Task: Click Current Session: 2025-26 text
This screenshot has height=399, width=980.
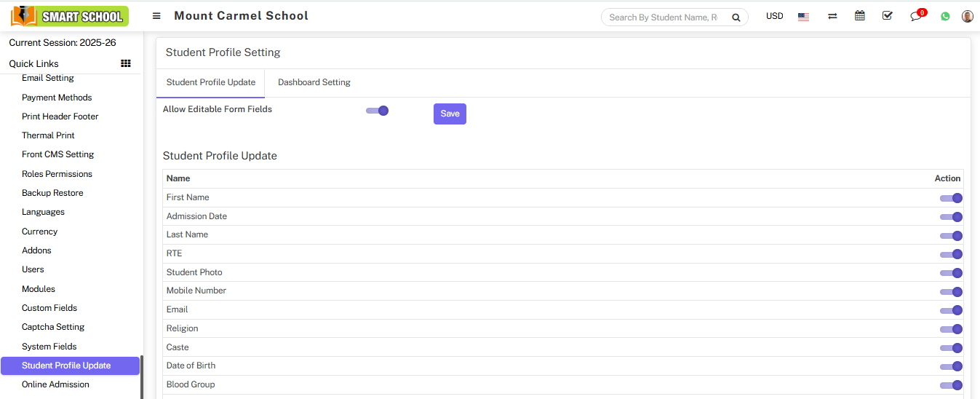Action: (x=63, y=43)
